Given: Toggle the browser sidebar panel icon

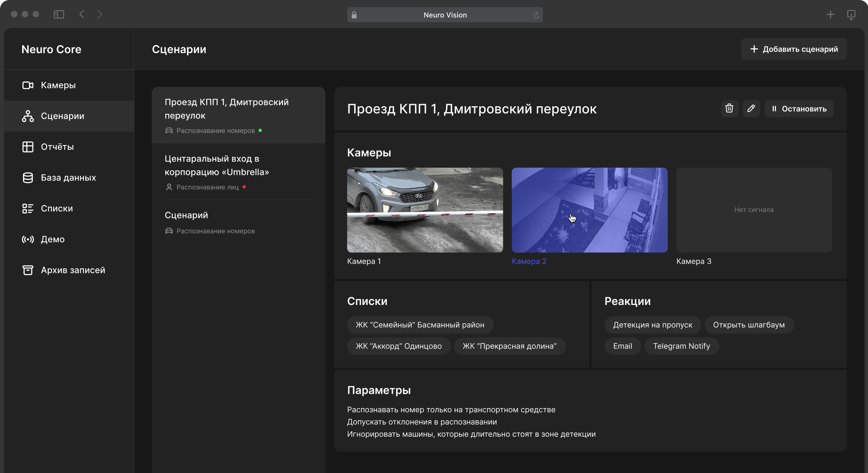Looking at the screenshot, I should 59,15.
